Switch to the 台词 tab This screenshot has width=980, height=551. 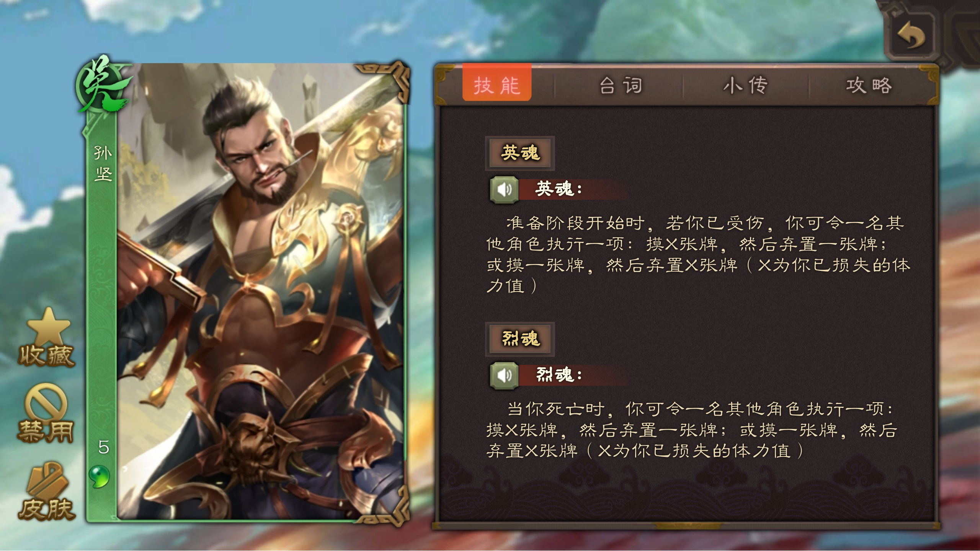pyautogui.click(x=621, y=85)
